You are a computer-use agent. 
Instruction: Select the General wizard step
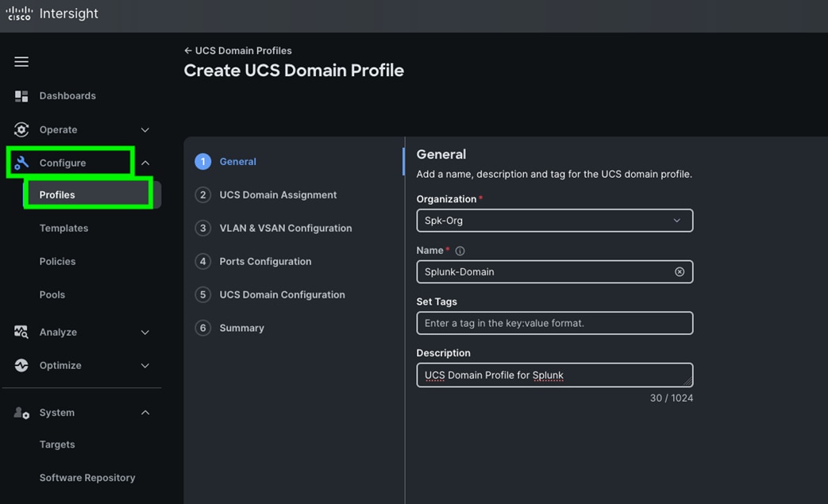click(x=237, y=161)
